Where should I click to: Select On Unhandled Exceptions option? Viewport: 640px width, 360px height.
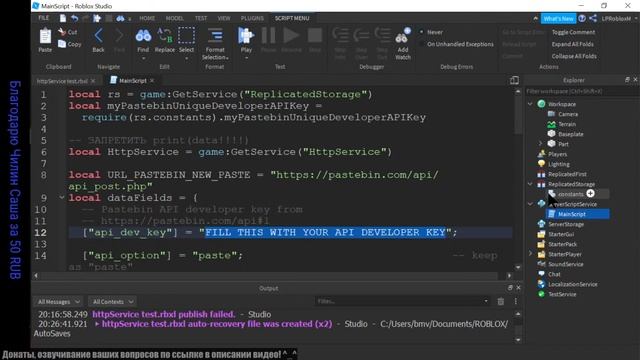[457, 44]
